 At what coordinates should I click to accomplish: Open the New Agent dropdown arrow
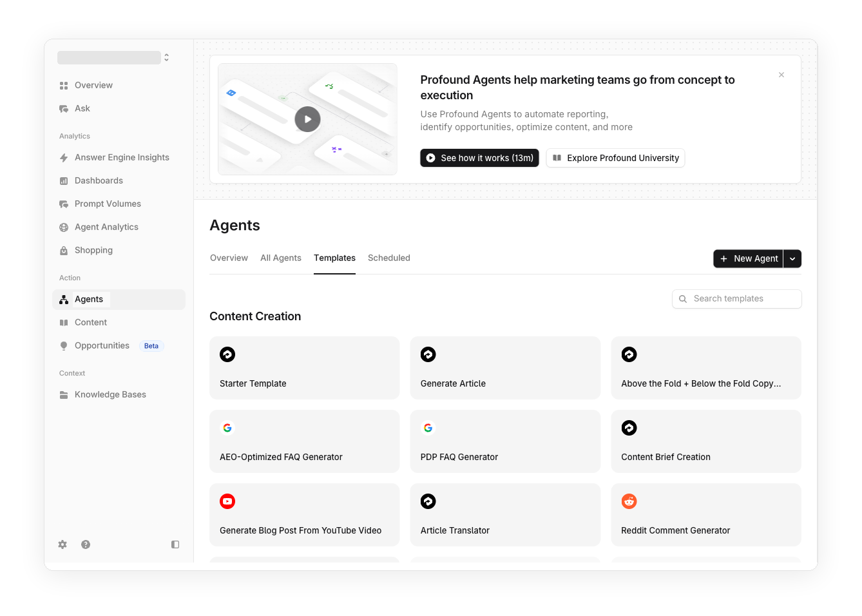(x=792, y=258)
